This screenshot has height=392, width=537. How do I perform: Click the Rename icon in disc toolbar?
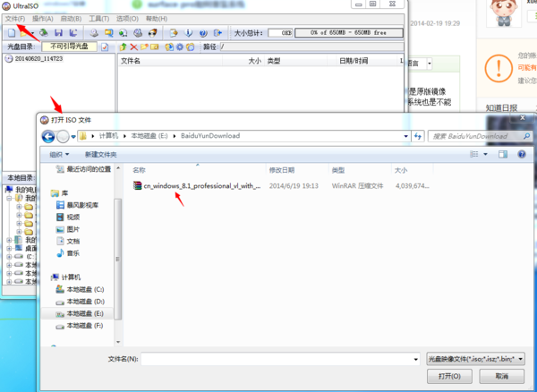point(155,47)
